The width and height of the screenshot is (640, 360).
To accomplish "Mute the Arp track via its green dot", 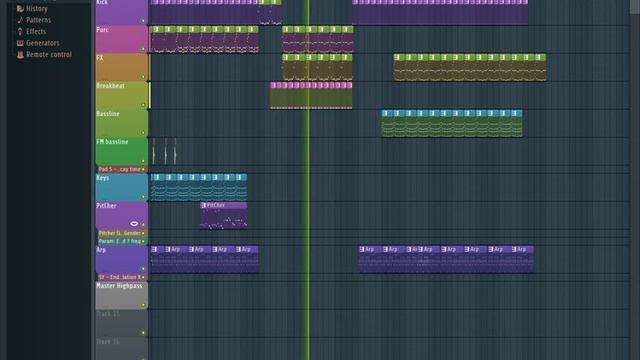I will [x=143, y=269].
